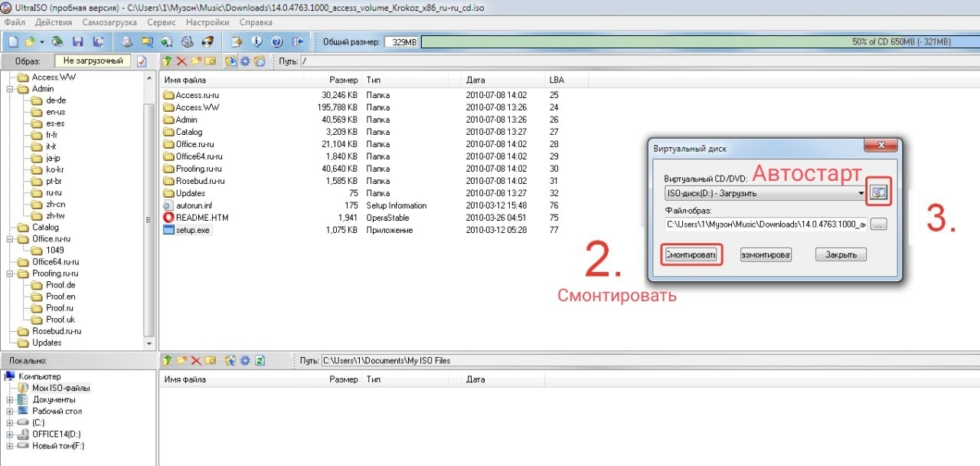This screenshot has height=466, width=980.
Task: Click the blue question mark help icon
Action: click(277, 41)
